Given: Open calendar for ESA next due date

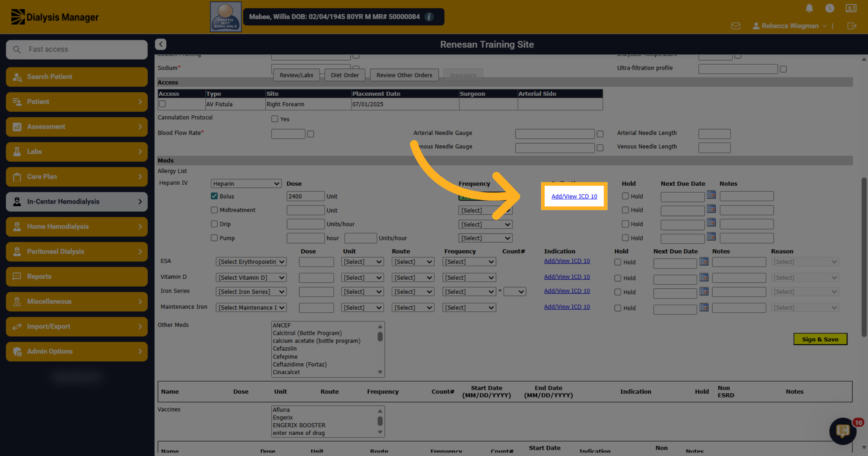Looking at the screenshot, I should 704,261.
